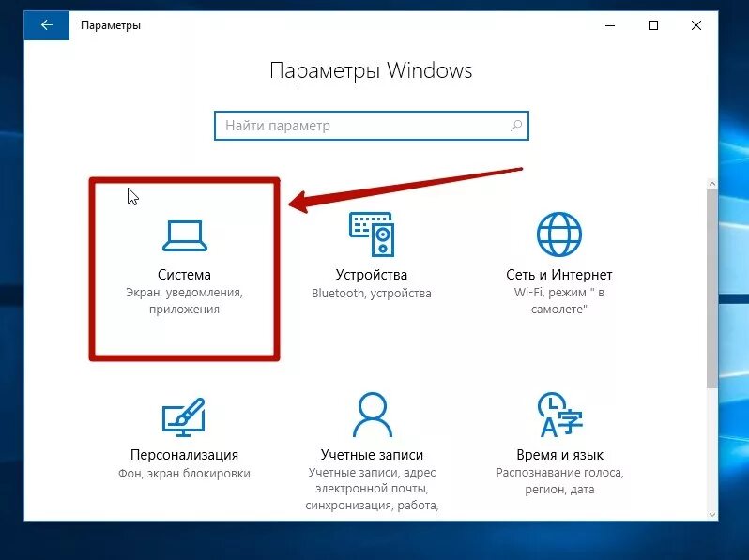Click the search magnifier in Найти параметр

516,126
